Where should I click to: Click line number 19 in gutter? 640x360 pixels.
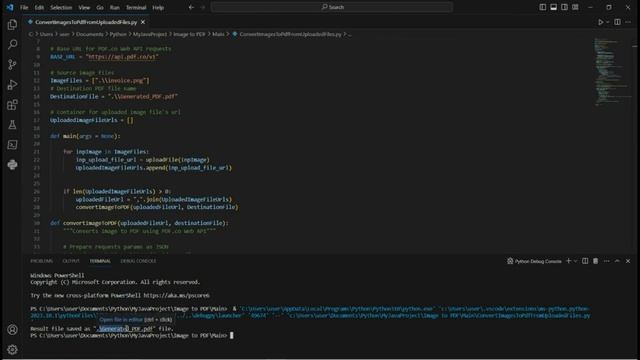(x=37, y=136)
